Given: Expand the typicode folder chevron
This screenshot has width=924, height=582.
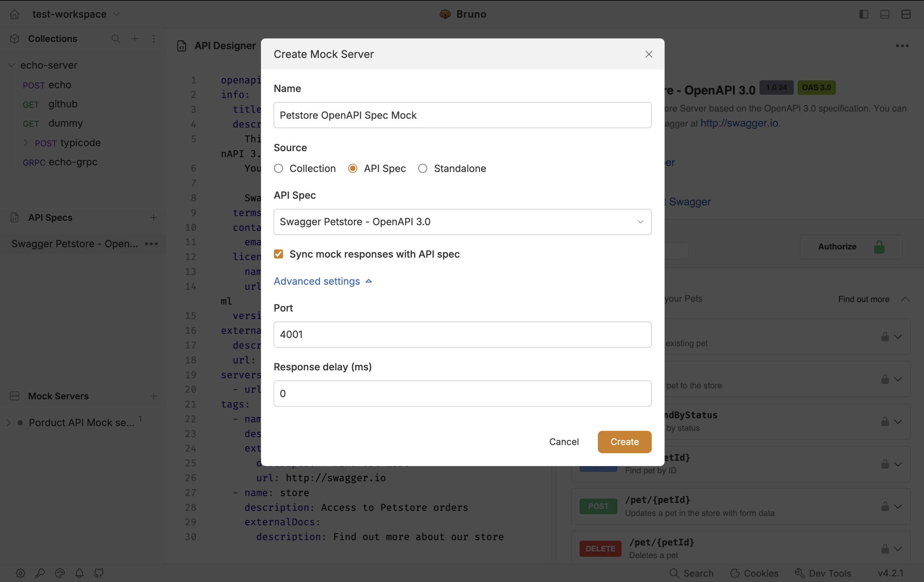Looking at the screenshot, I should coord(26,143).
